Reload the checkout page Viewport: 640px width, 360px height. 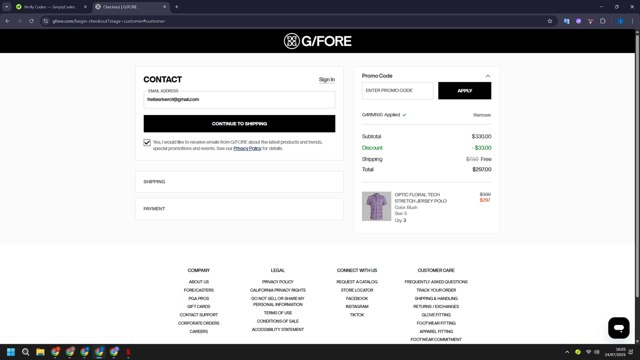click(x=31, y=21)
